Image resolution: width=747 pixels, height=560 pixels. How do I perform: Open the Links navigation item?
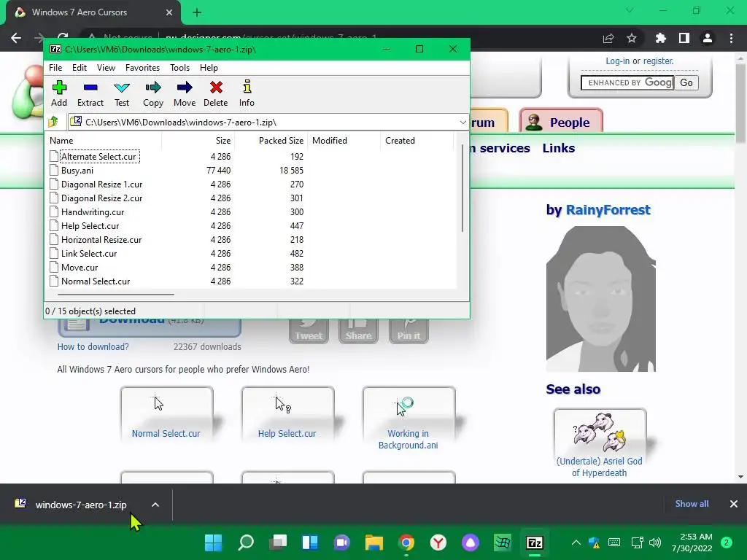point(558,148)
